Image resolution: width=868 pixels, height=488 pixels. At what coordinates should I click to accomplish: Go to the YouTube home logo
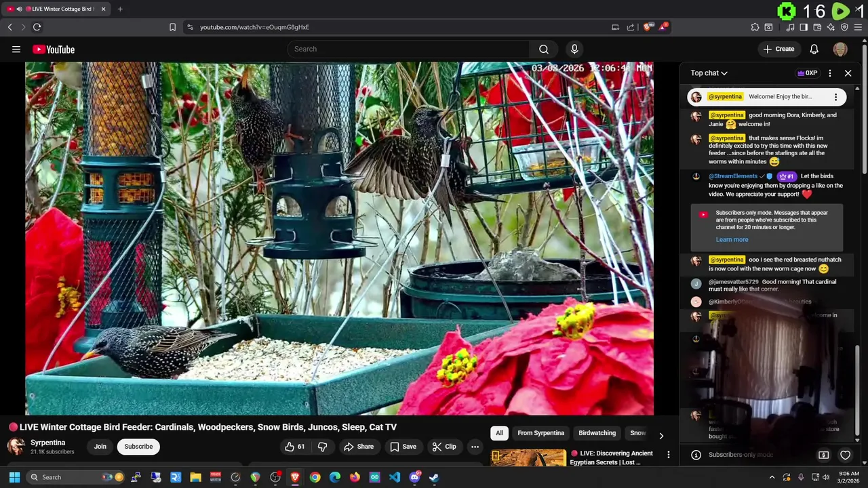(x=54, y=49)
